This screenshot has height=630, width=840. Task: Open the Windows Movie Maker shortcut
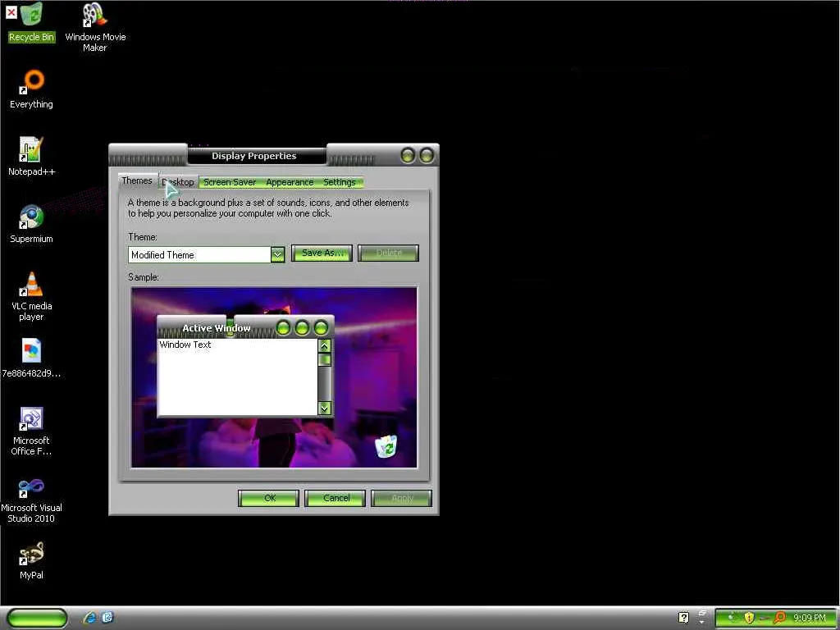pos(95,28)
